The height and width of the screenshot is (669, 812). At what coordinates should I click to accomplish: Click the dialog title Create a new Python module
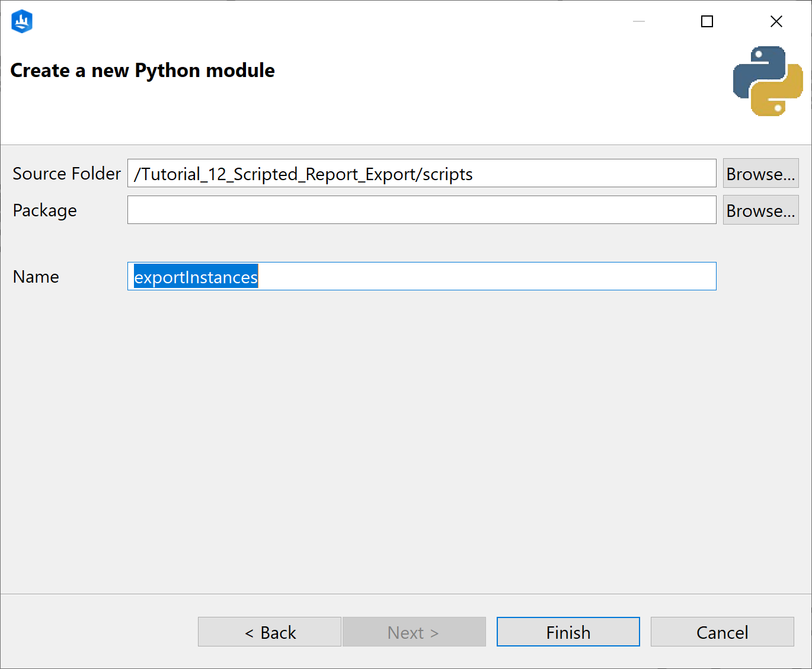[142, 70]
